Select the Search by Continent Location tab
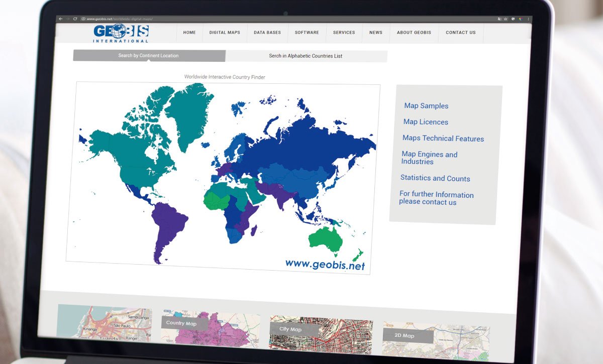The image size is (603, 364). pos(149,55)
